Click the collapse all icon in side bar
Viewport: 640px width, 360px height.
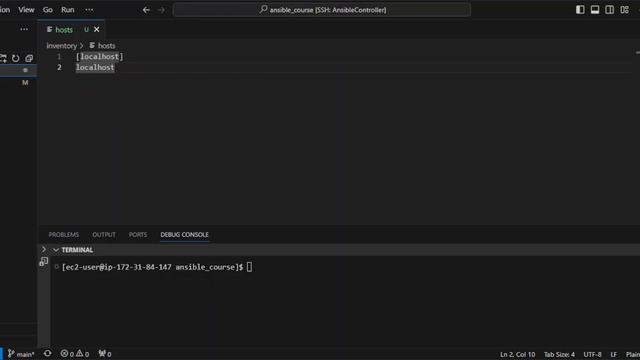click(29, 58)
